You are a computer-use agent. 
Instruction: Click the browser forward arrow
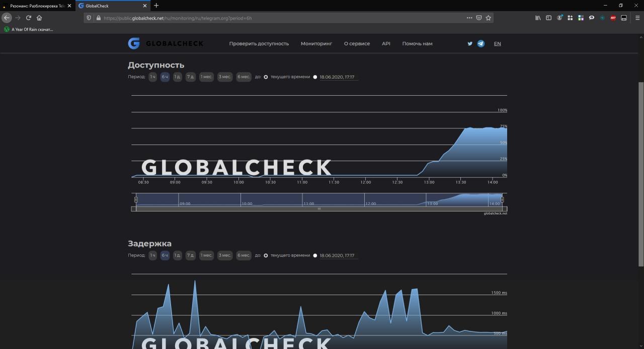click(x=18, y=18)
